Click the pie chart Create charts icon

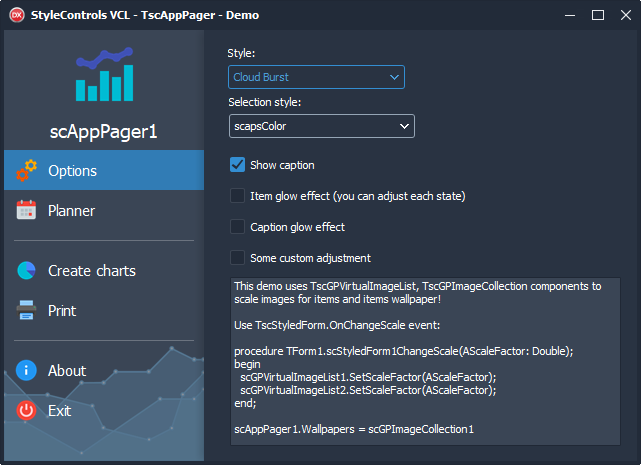point(26,270)
